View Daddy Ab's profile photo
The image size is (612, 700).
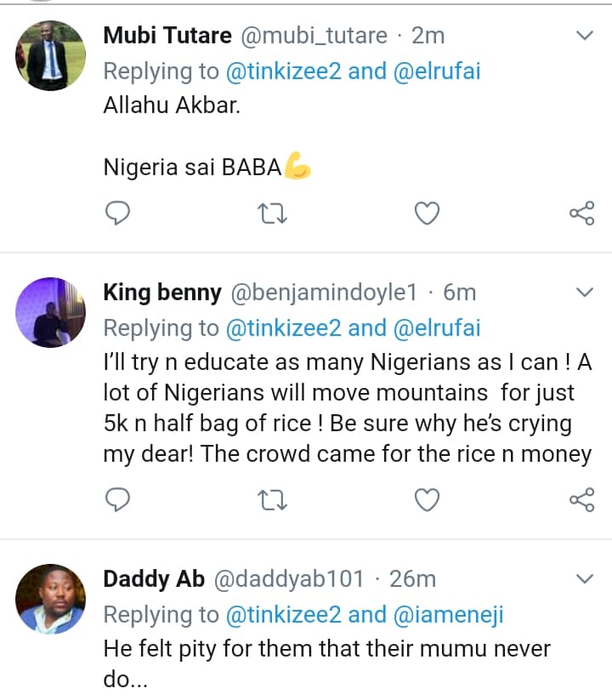pos(51,599)
